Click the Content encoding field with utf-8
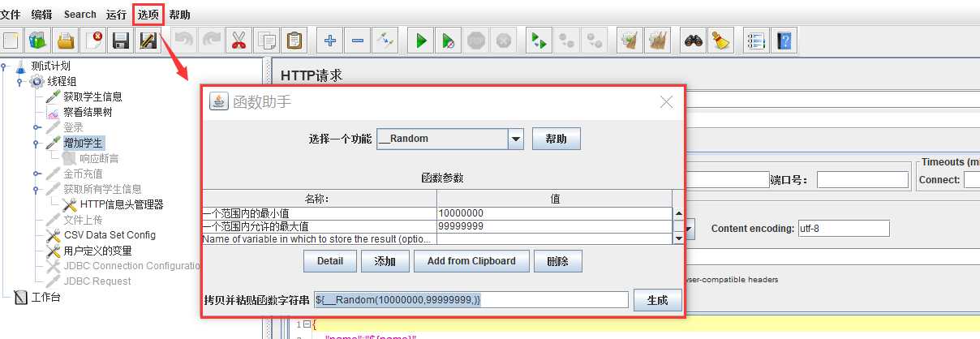This screenshot has height=339, width=980. click(x=844, y=228)
